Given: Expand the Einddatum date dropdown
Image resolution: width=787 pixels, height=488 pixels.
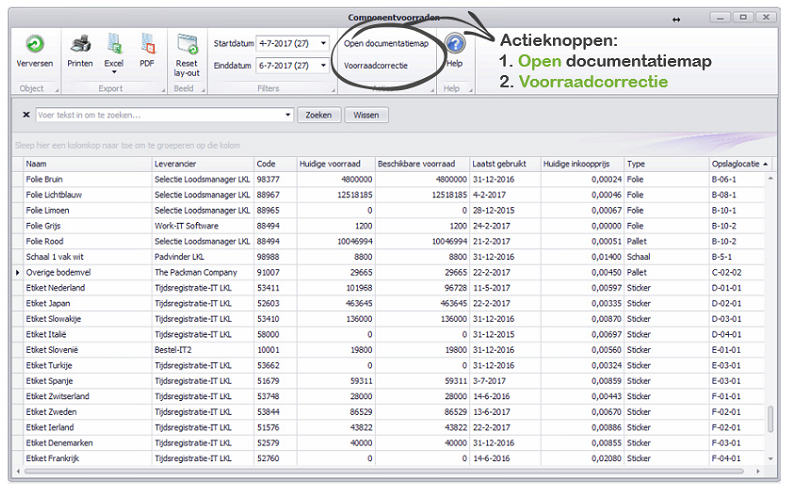Looking at the screenshot, I should click(x=323, y=66).
